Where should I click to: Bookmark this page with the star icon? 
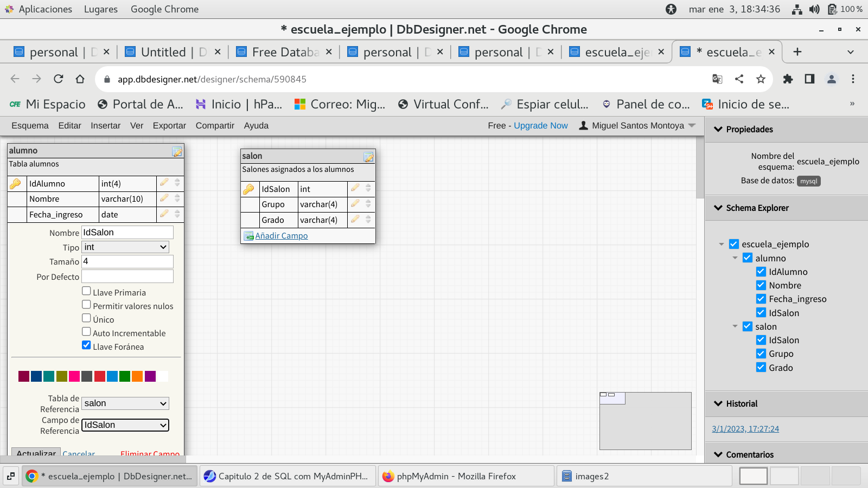[x=761, y=79]
